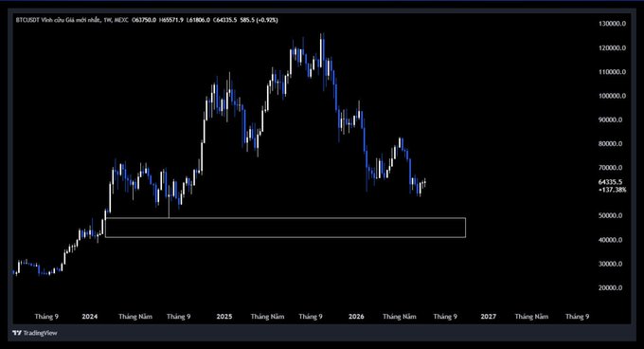Click the TradingView logo
Screen dimensions: 644x349
click(35, 333)
